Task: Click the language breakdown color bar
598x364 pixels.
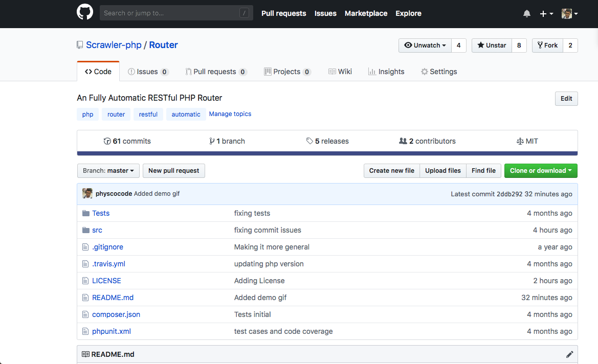Action: pyautogui.click(x=327, y=153)
